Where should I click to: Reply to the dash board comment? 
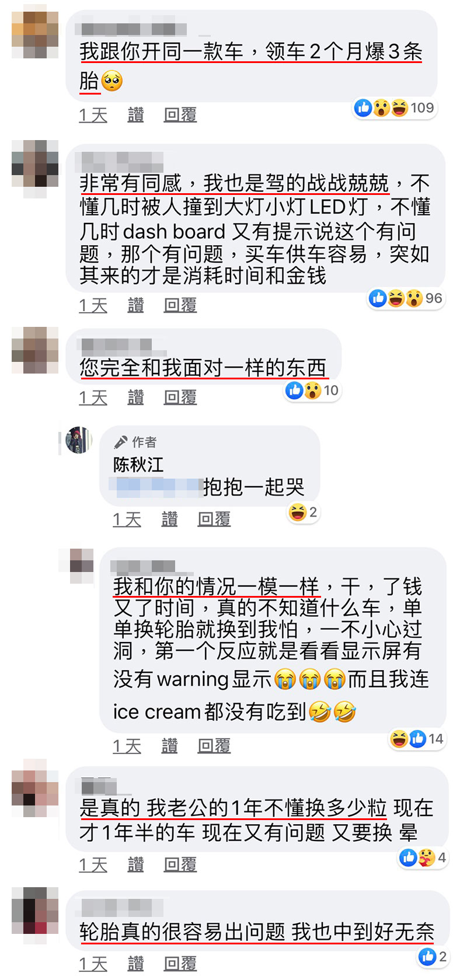click(180, 305)
